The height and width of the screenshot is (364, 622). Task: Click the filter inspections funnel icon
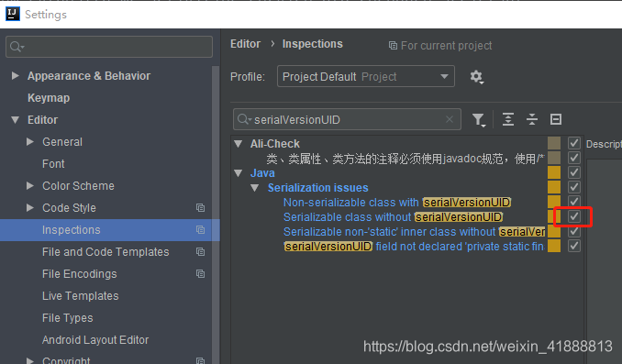[x=479, y=119]
